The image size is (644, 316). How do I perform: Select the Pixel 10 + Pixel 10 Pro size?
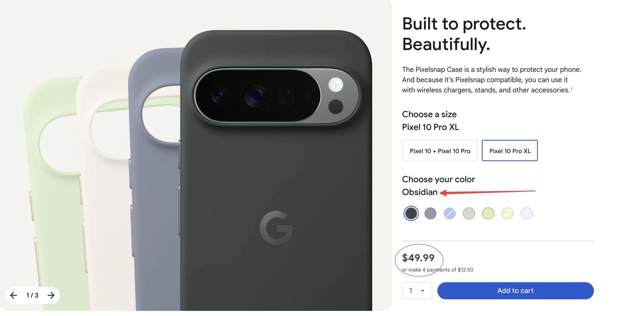439,151
